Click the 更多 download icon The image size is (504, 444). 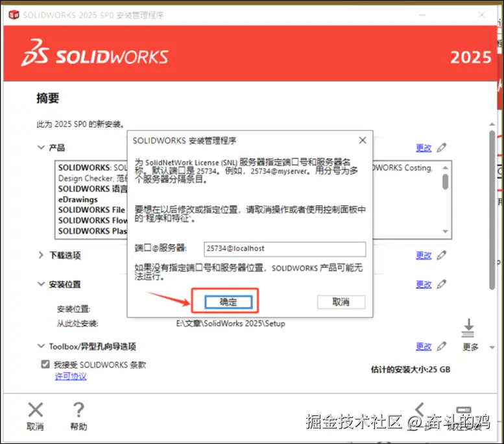click(x=468, y=328)
